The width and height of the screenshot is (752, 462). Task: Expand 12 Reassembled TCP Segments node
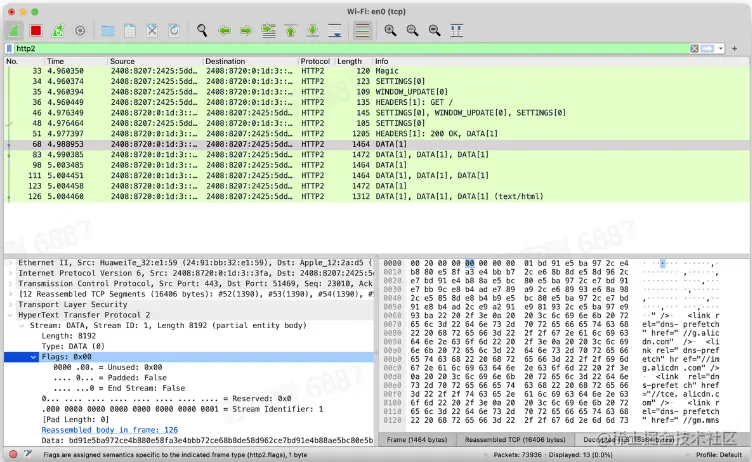tap(10, 294)
